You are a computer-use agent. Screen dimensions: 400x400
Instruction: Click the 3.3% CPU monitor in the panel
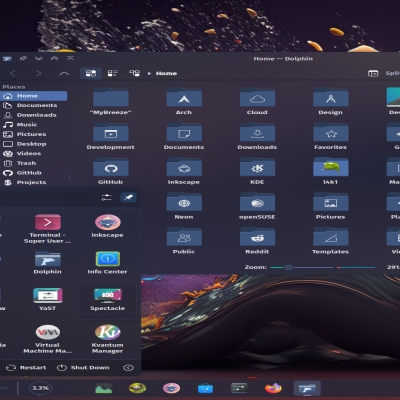tap(40, 388)
